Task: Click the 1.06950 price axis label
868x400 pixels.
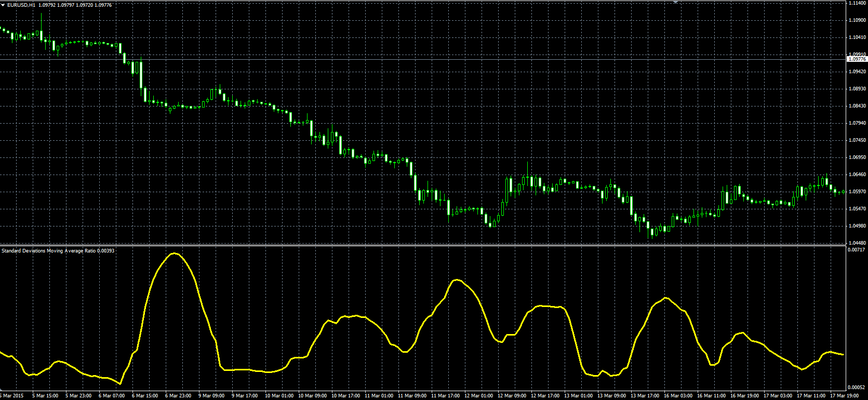Action: point(857,157)
